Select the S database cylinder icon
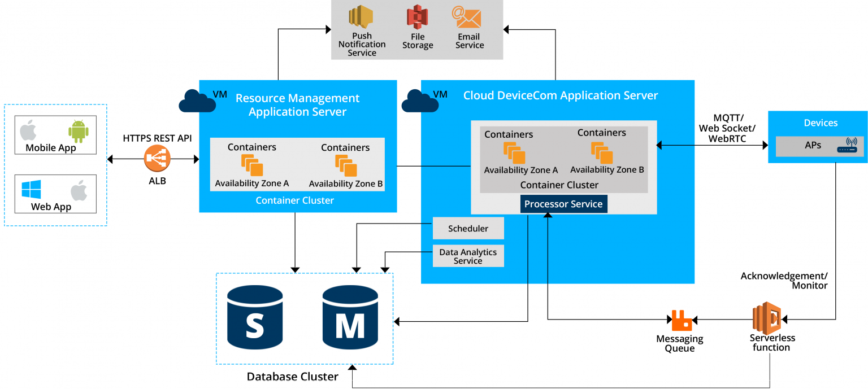 [x=255, y=318]
